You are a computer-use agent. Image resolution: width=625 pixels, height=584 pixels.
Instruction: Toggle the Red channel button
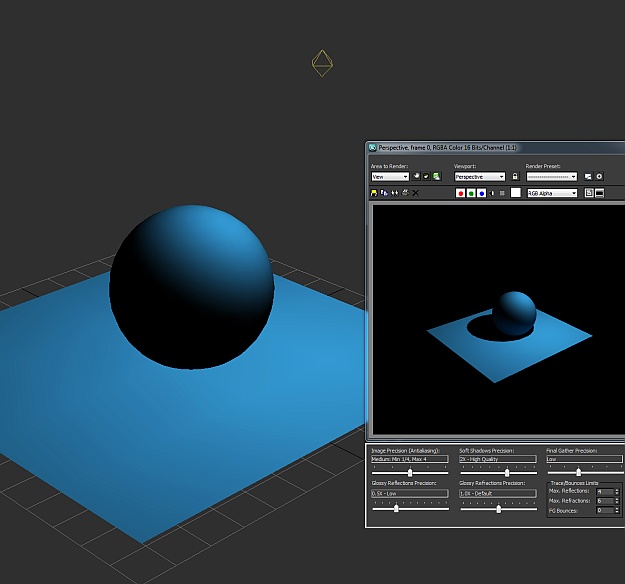click(x=460, y=193)
